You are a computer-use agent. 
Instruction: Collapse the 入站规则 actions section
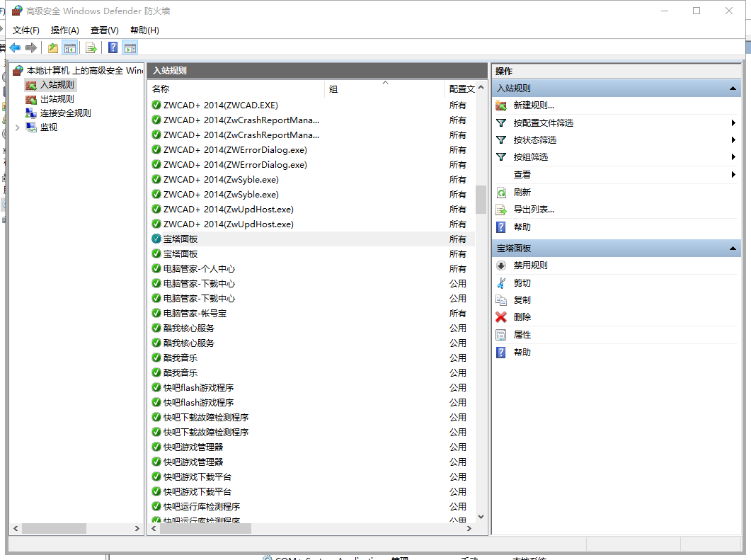[733, 88]
